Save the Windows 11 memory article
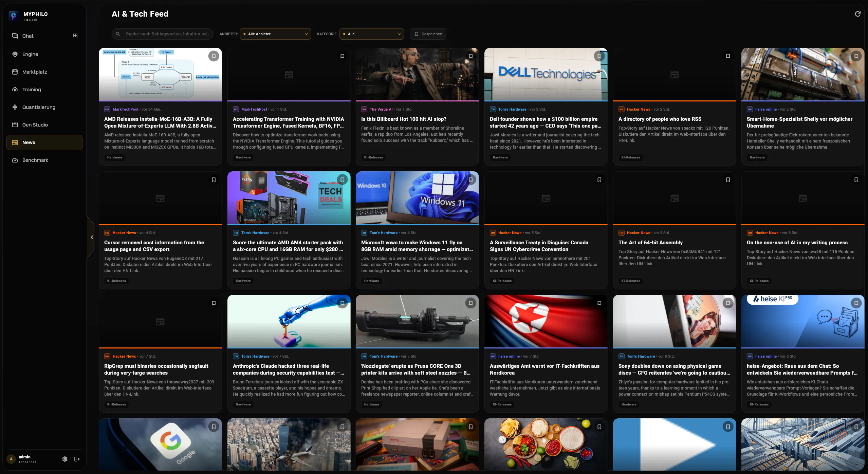868x474 pixels. coord(471,179)
